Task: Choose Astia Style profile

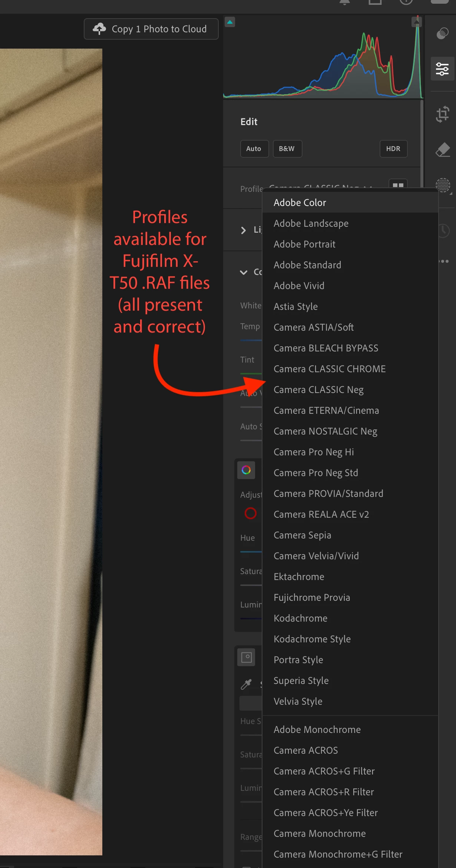Action: click(x=350, y=307)
